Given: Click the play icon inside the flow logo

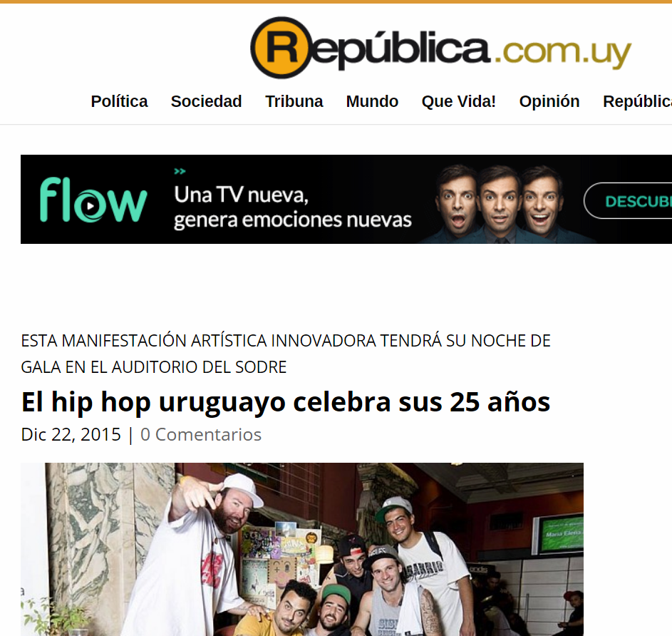Looking at the screenshot, I should (91, 206).
